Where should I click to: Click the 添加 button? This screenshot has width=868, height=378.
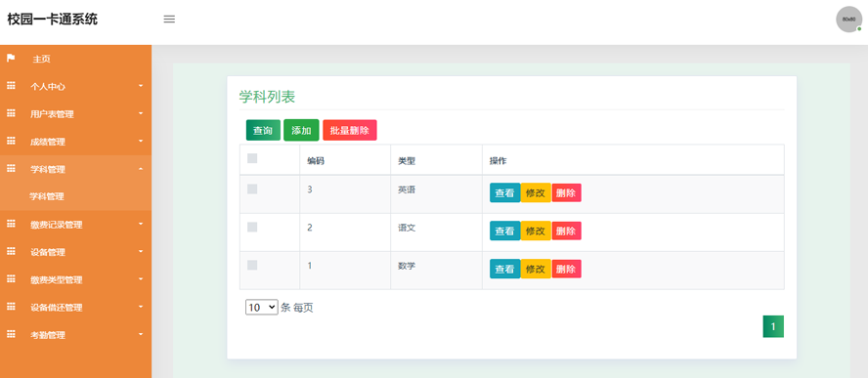(301, 131)
